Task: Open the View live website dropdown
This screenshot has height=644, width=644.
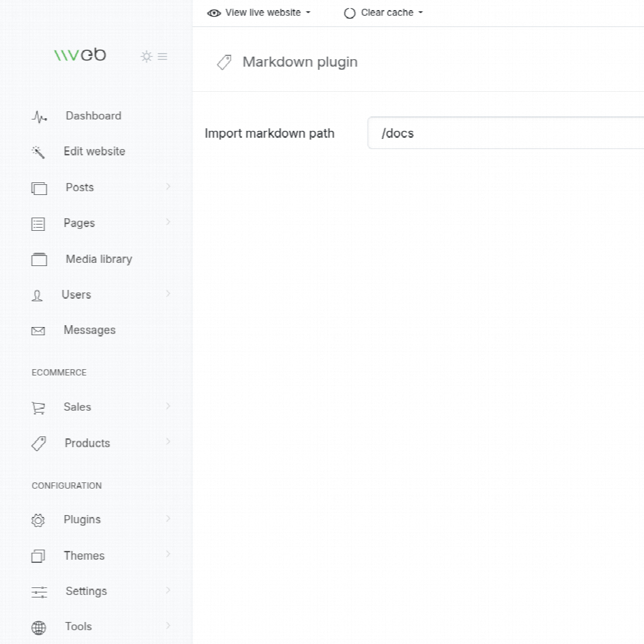Action: click(259, 13)
